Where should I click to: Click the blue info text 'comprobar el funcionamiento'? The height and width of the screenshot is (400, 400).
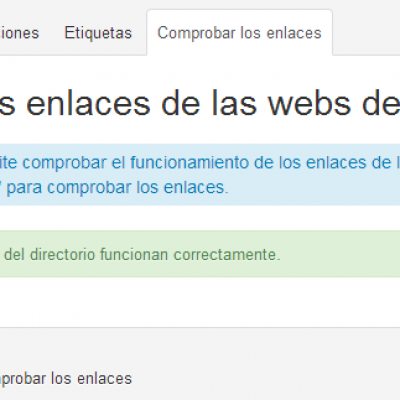click(136, 162)
